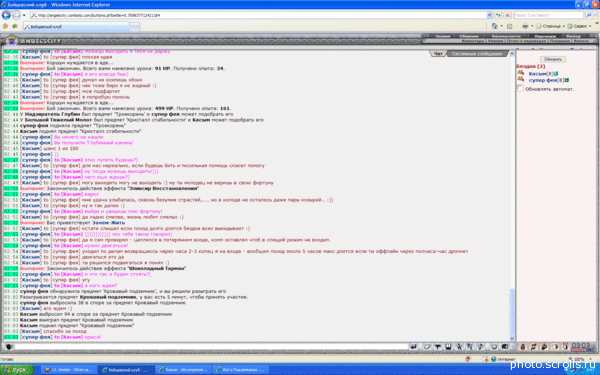Click the two-arrows exchange icon in bottom toolbar
Image resolution: width=600 pixels, height=375 pixels.
533,347
